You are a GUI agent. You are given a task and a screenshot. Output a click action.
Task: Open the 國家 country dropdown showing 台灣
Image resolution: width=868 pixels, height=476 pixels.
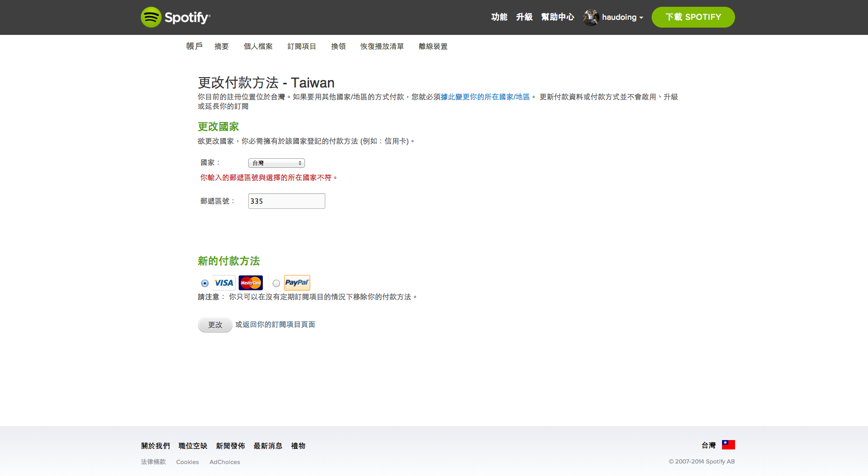[x=276, y=163]
